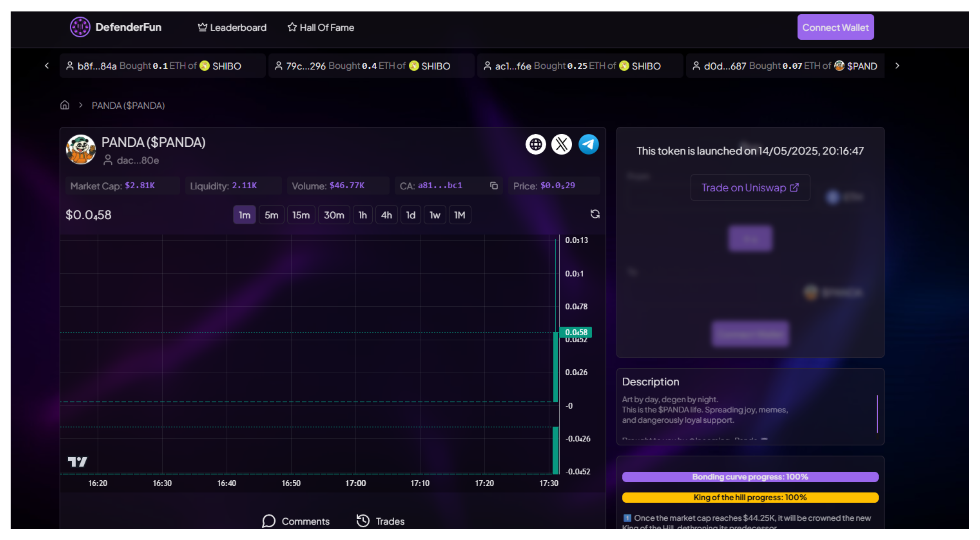Click Liquidity 2.11K value
The height and width of the screenshot is (540, 980).
pos(244,186)
